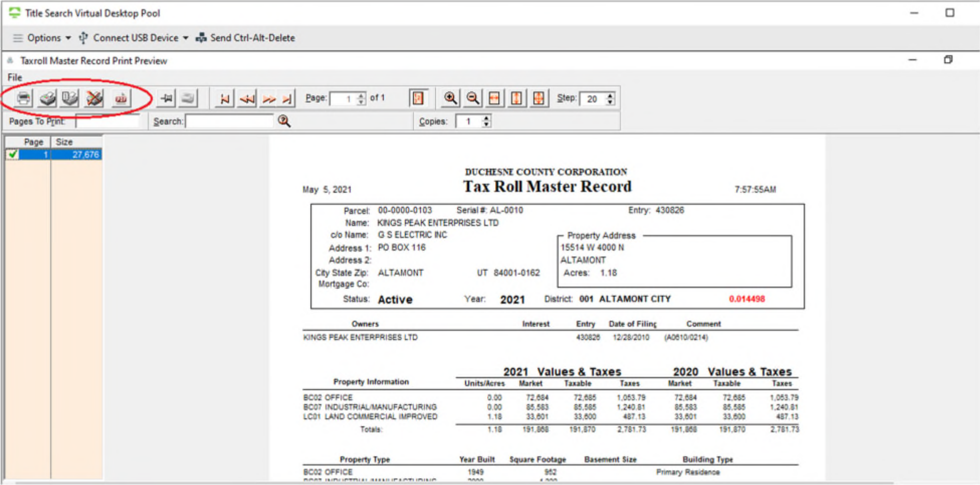Viewport: 980px width, 485px height.
Task: Jump to the last page
Action: [287, 98]
